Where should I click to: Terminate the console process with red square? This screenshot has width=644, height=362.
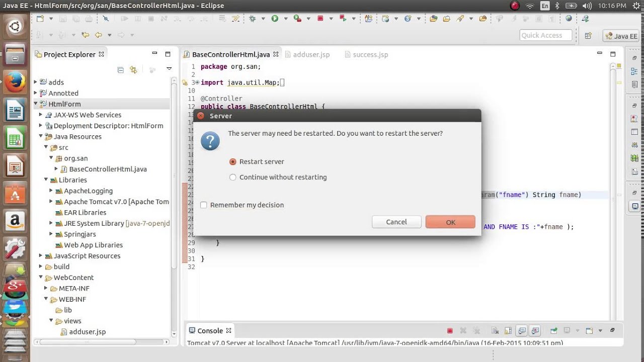450,331
